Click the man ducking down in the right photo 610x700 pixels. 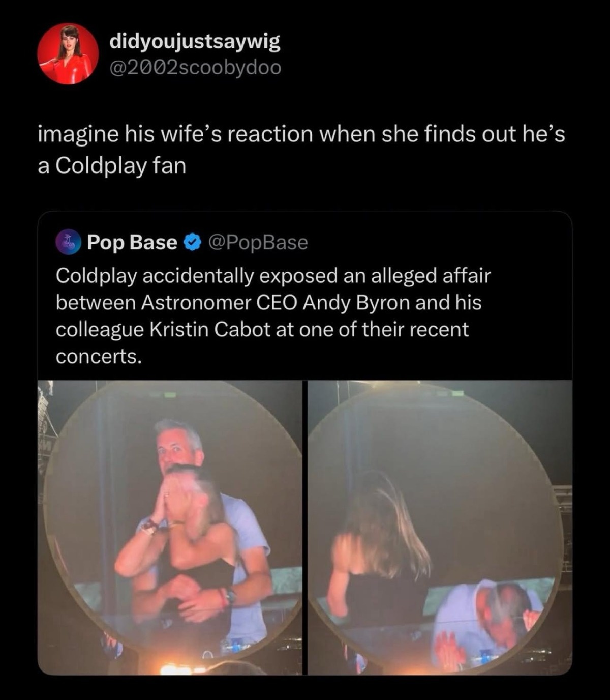click(x=488, y=616)
